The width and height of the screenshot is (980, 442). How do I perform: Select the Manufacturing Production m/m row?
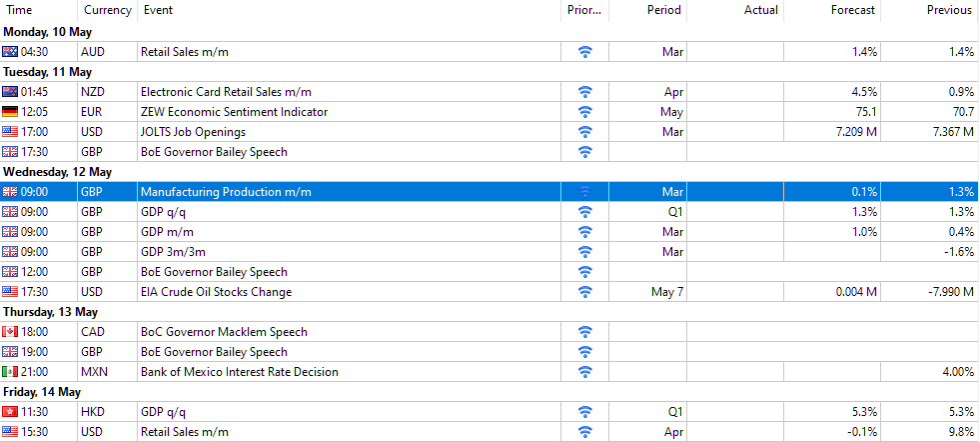pos(226,192)
